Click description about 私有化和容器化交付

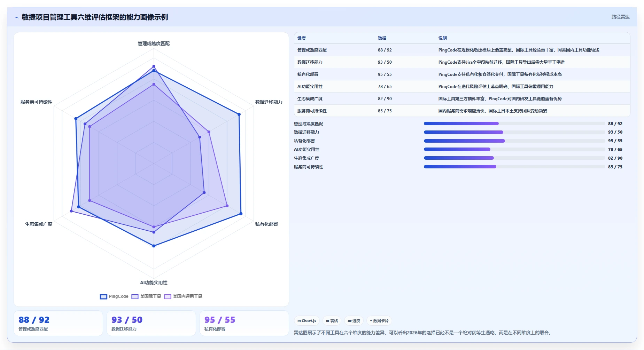click(x=500, y=74)
